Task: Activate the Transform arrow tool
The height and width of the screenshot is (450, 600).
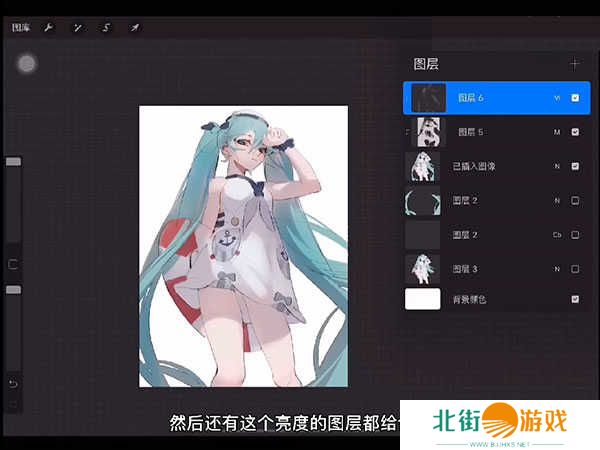Action: pos(134,27)
